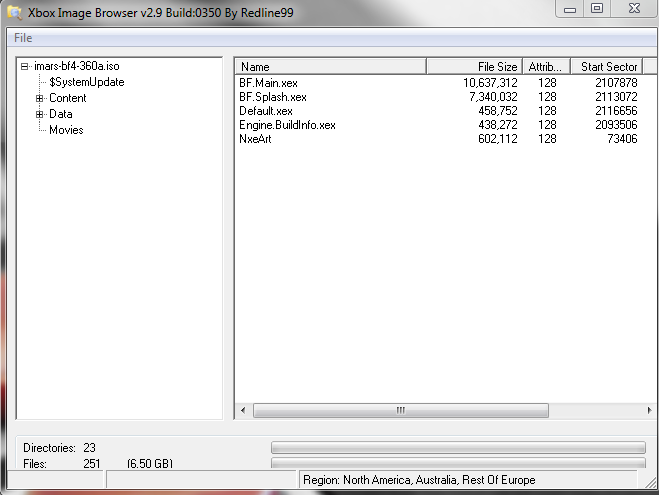Click file size 10,637,312

[x=490, y=83]
